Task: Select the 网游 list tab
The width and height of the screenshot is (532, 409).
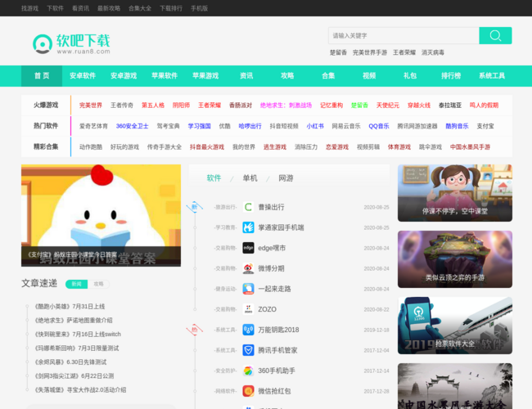Action: (x=286, y=178)
